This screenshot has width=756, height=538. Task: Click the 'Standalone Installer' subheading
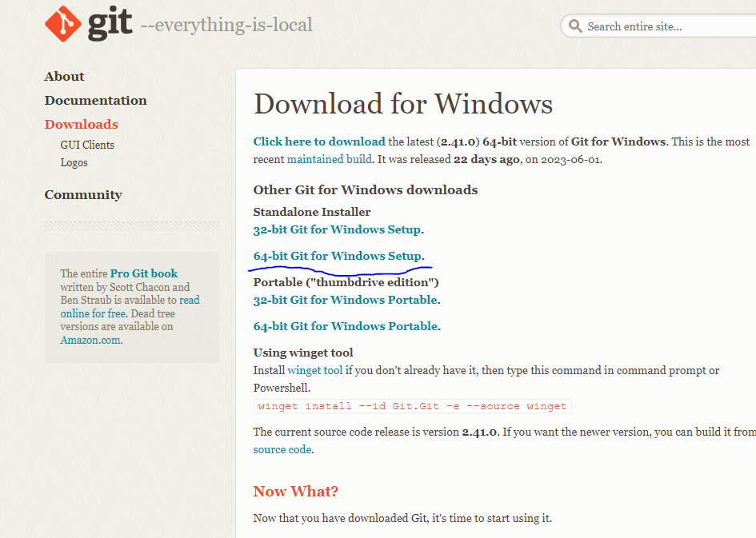tap(312, 212)
